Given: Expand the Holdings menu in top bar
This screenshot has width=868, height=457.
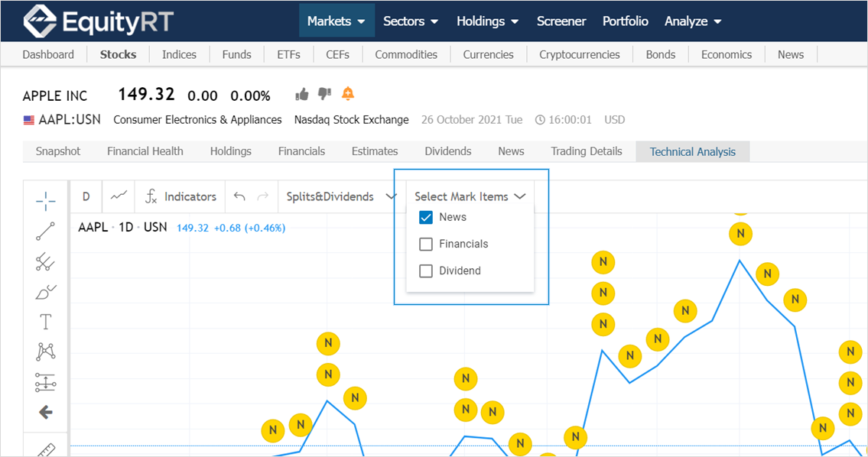Looking at the screenshot, I should pyautogui.click(x=488, y=21).
